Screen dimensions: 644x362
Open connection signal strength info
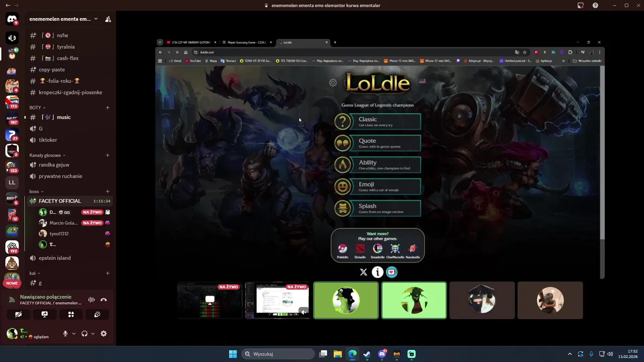(12, 300)
